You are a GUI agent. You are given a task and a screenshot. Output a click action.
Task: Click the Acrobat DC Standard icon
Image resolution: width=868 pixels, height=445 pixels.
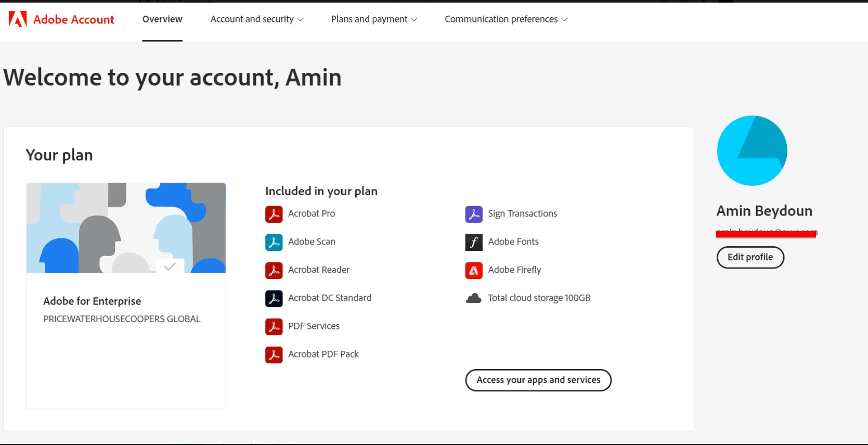[x=274, y=298]
